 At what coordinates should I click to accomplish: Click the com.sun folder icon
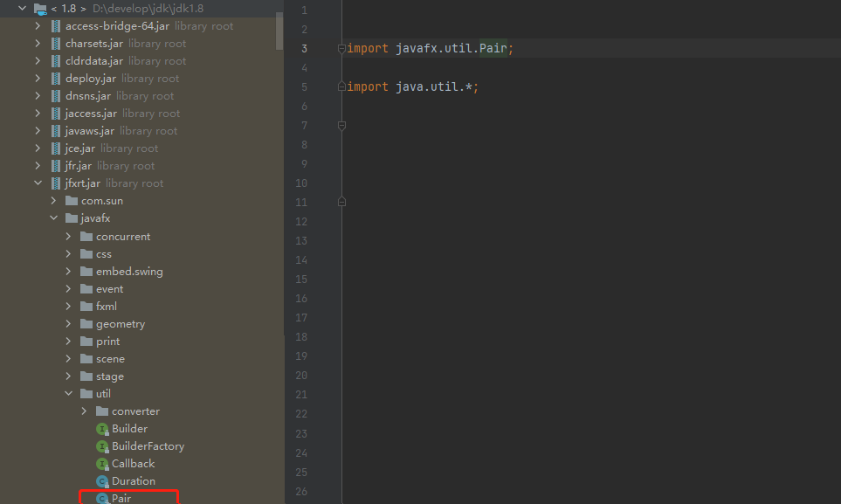pyautogui.click(x=72, y=201)
